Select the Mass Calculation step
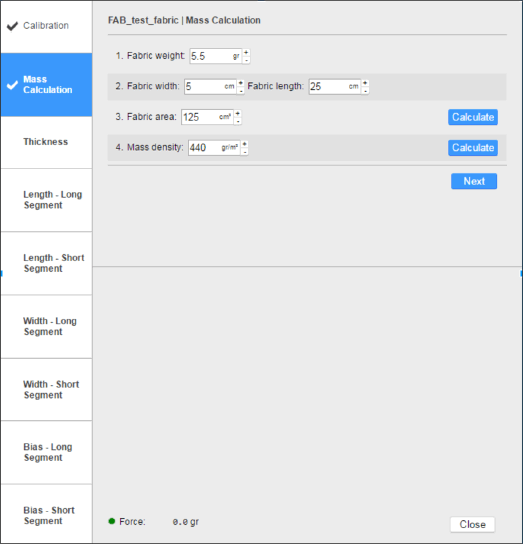Viewport: 523px width, 544px height. click(46, 85)
